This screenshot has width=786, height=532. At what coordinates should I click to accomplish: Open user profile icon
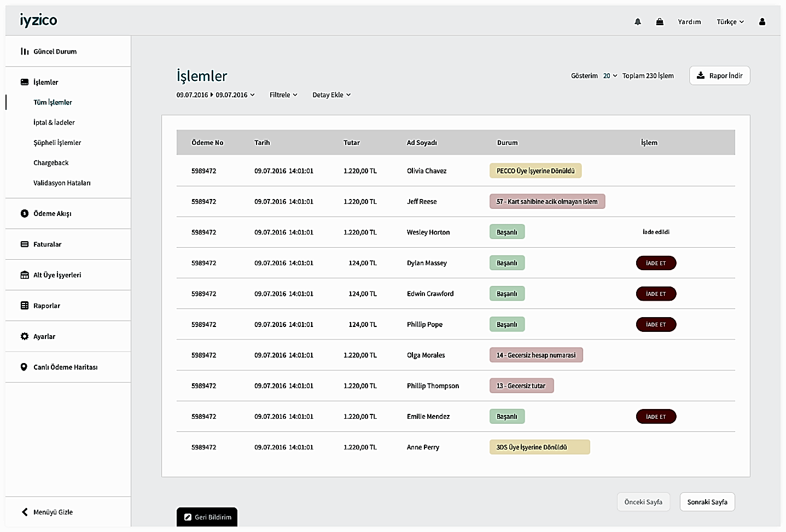(x=762, y=22)
